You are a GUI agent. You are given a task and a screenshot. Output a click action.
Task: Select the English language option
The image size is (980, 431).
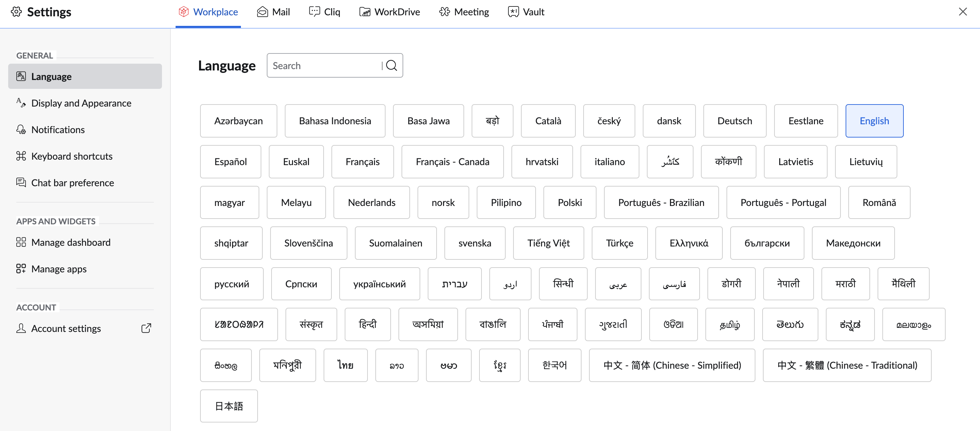click(x=874, y=121)
